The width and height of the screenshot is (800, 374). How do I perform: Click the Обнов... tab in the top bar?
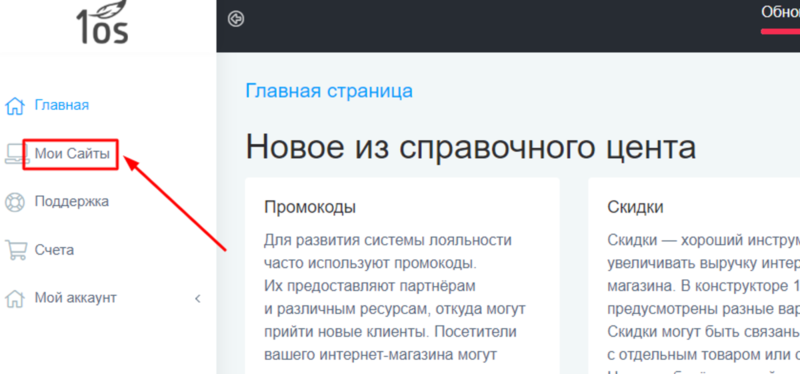(x=781, y=12)
